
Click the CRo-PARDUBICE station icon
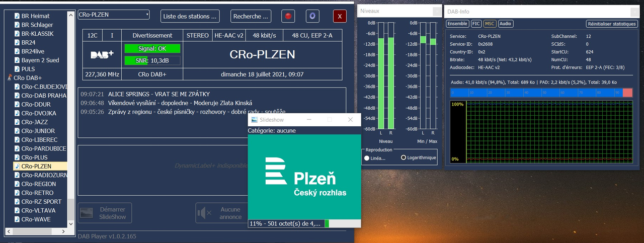[x=17, y=148]
